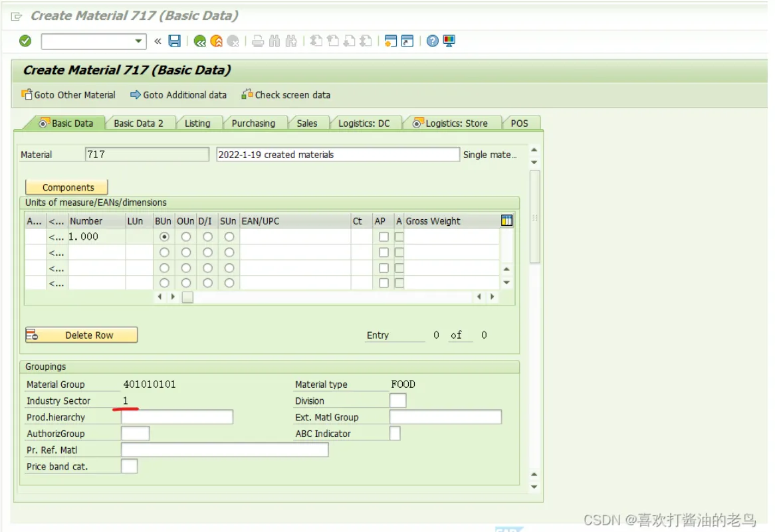Click the material description field
This screenshot has height=532, width=775.
tap(338, 155)
